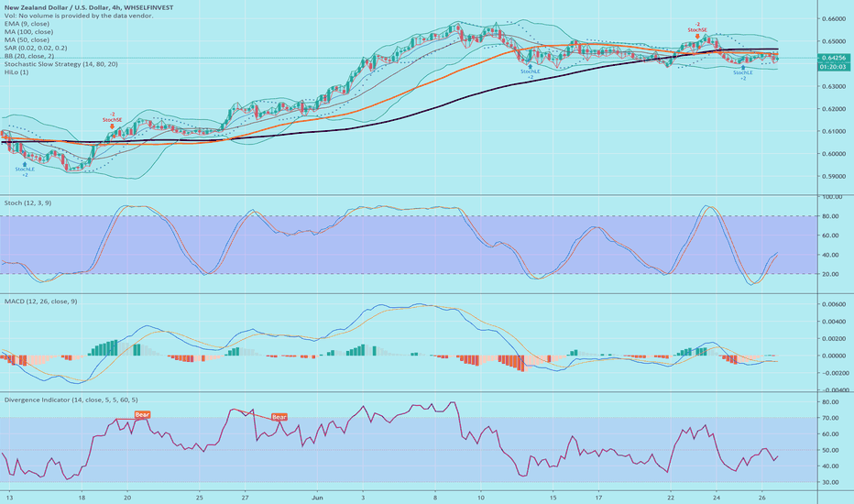Click the 25 date label on the time axis
Image resolution: width=854 pixels, height=504 pixels.
[200, 498]
